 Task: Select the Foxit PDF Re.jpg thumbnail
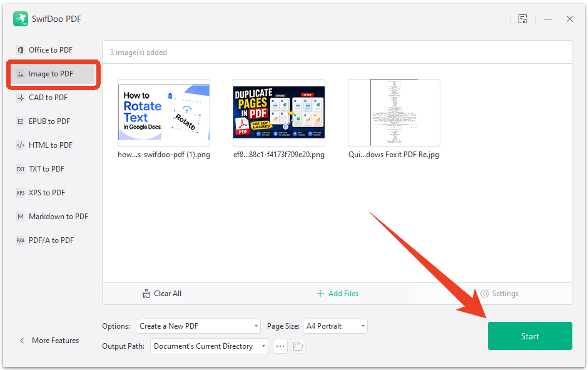[393, 113]
